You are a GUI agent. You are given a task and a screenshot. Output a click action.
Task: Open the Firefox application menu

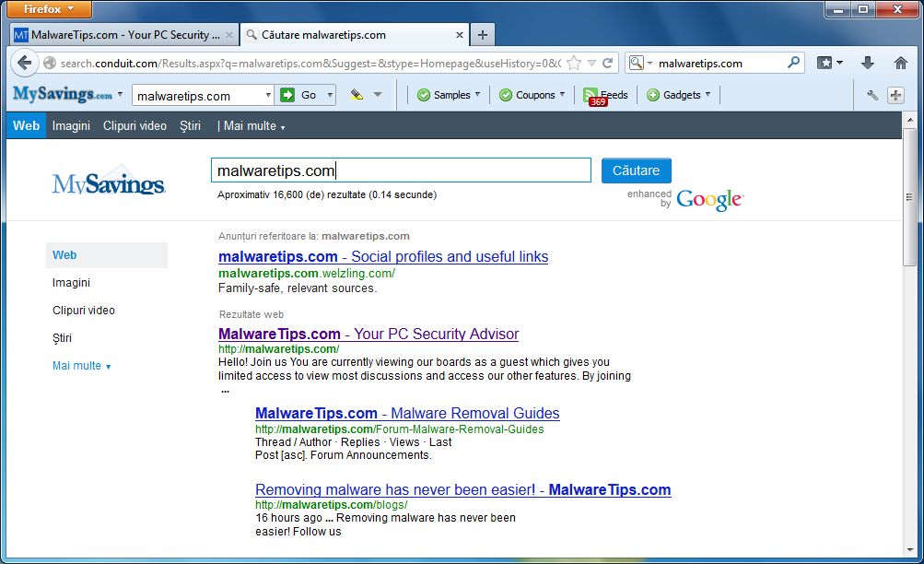point(48,9)
